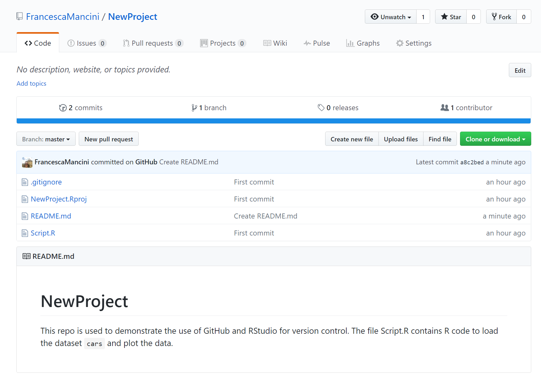Click the blue language breakdown bar
The image size is (541, 392).
(x=273, y=121)
